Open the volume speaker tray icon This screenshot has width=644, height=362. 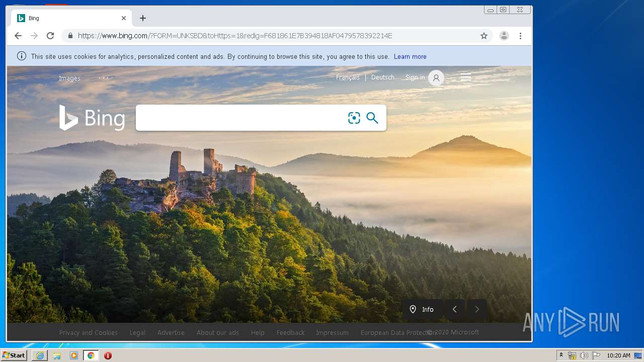[584, 355]
